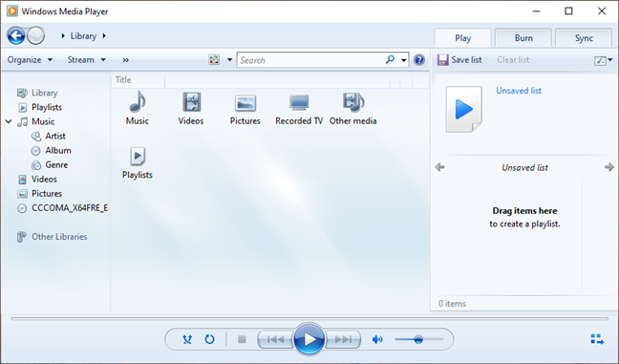This screenshot has height=364, width=619.
Task: Select the CCCOMA_X64FRE_E disc item
Action: (62, 208)
